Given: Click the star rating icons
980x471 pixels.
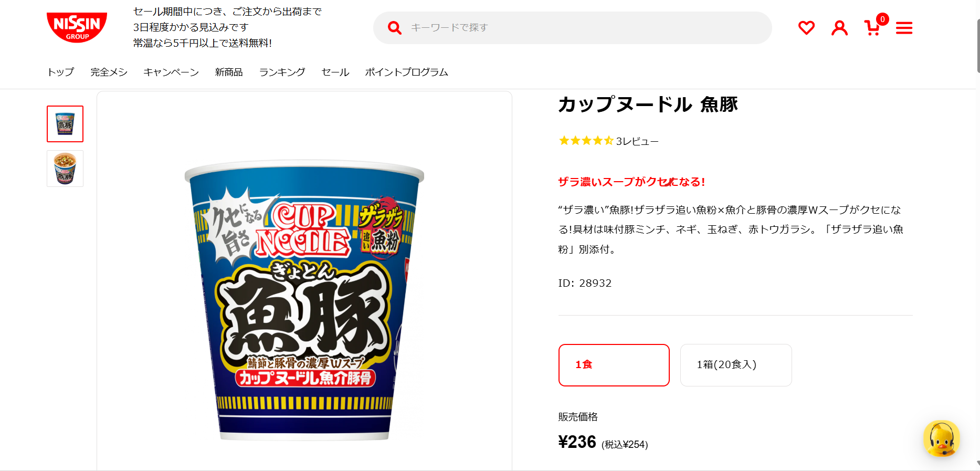Looking at the screenshot, I should (586, 141).
